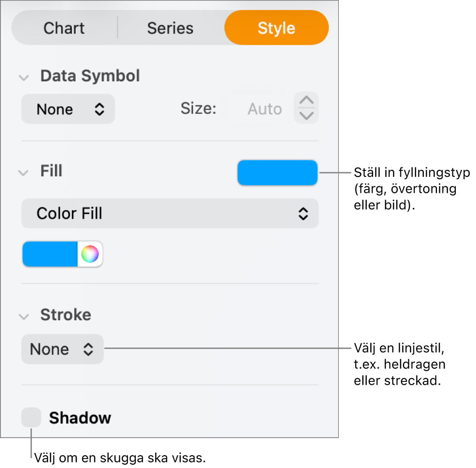The width and height of the screenshot is (476, 468).
Task: Click the Data Symbol heading
Action: click(90, 76)
